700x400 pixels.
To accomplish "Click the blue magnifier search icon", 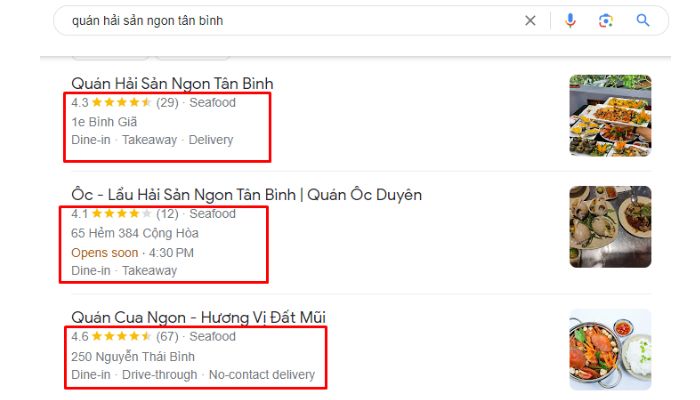I will tap(643, 20).
